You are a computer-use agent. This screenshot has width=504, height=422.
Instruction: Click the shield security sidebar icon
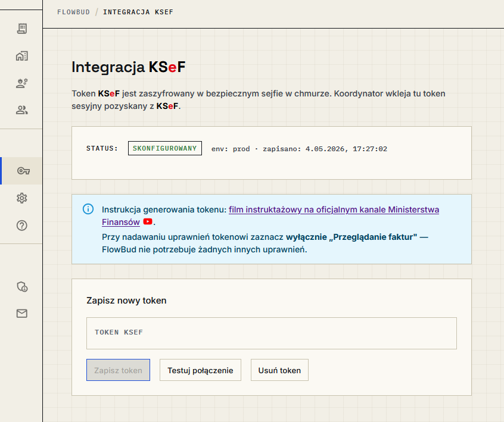22,286
